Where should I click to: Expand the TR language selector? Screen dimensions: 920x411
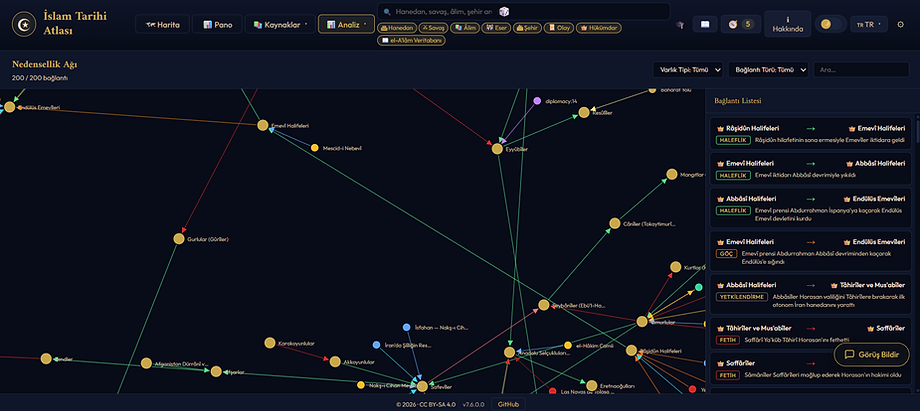coord(868,25)
